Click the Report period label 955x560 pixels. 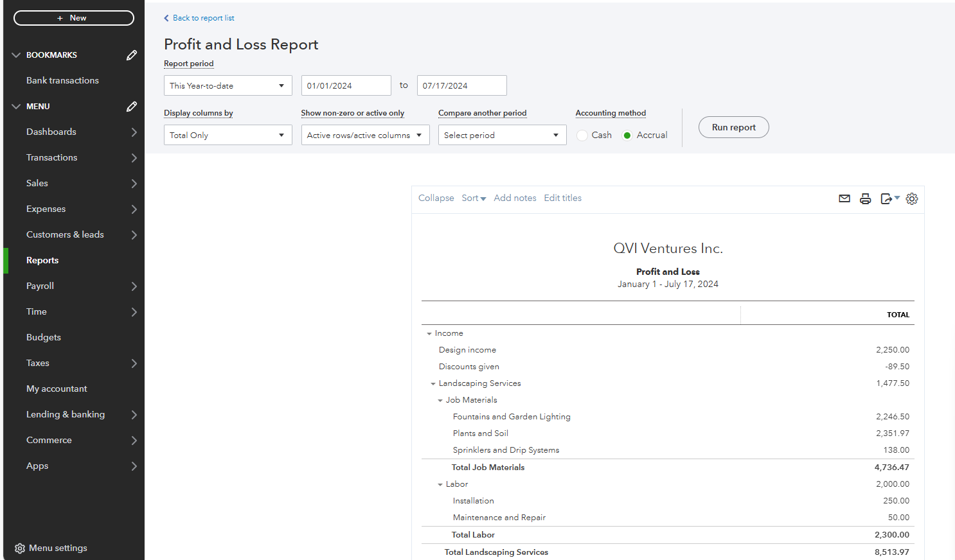(188, 64)
